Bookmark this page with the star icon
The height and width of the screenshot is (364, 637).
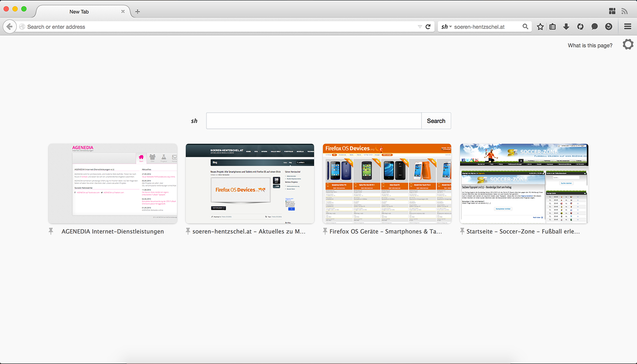coord(540,27)
